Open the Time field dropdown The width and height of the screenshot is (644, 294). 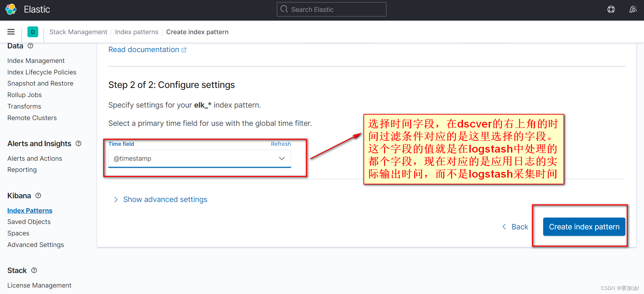pos(200,158)
